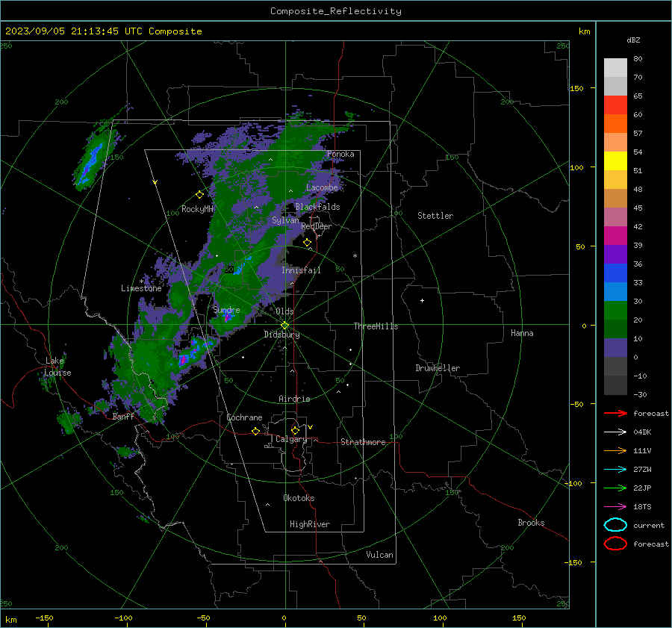Click the Okotoks town label
The width and height of the screenshot is (672, 628).
coord(299,498)
